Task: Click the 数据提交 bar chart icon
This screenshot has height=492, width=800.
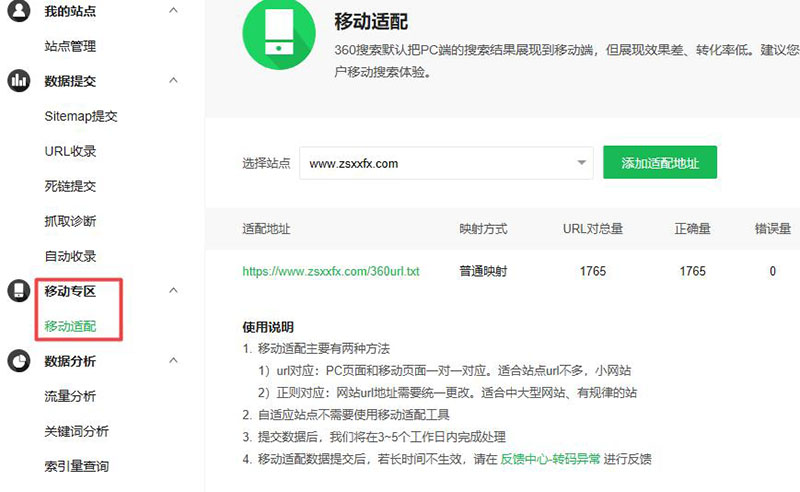Action: point(19,81)
